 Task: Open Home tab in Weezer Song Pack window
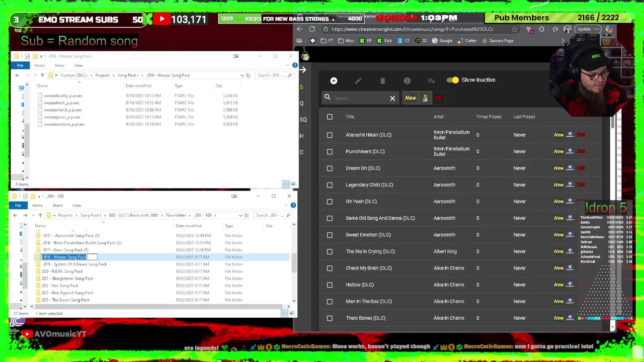(39, 65)
